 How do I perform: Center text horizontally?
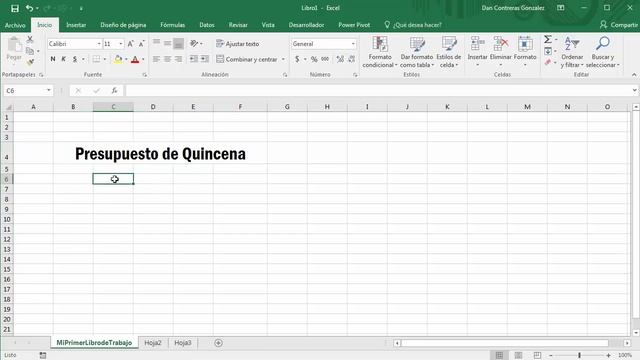[x=167, y=59]
